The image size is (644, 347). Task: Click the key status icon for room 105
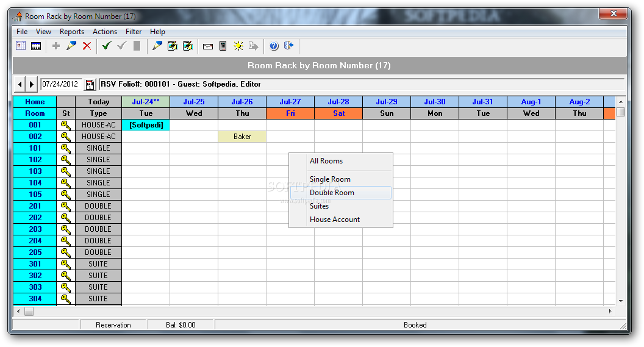tap(66, 195)
